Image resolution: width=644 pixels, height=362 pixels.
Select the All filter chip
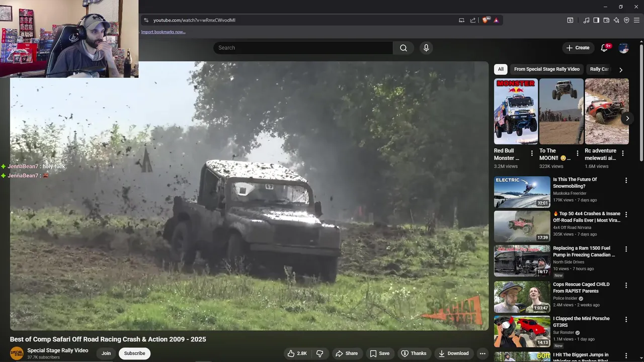point(501,69)
